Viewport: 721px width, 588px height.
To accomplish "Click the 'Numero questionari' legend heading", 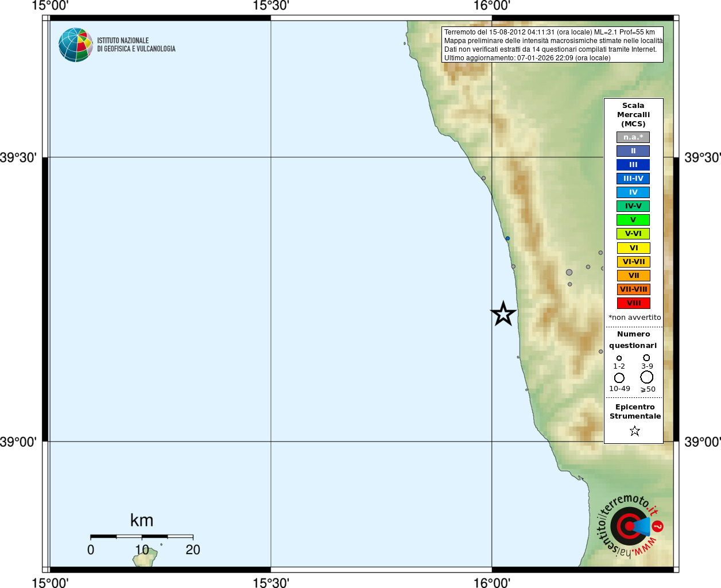I will tap(633, 340).
